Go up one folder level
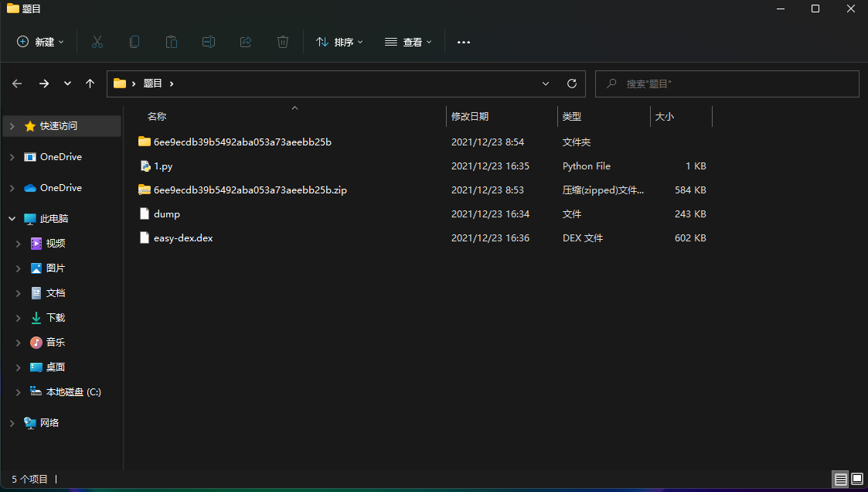The height and width of the screenshot is (492, 868). pos(90,84)
